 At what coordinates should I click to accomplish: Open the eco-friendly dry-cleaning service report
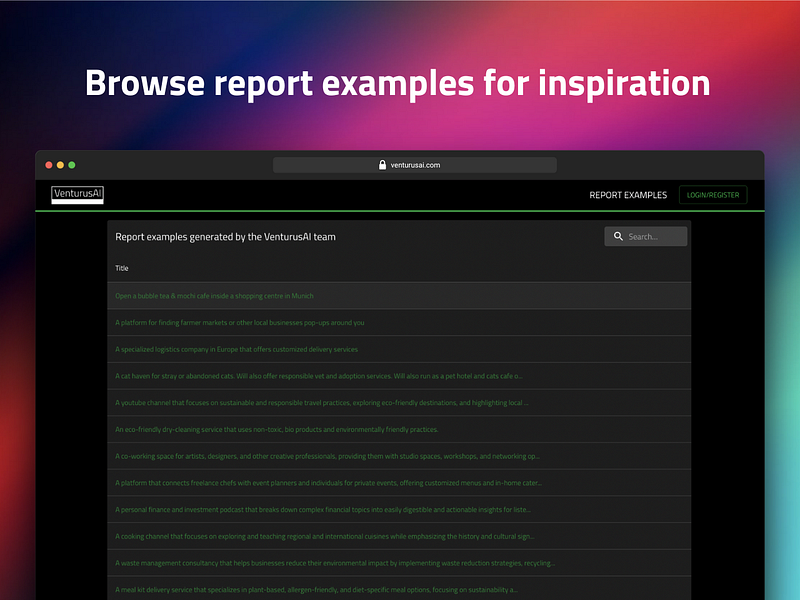pyautogui.click(x=277, y=430)
